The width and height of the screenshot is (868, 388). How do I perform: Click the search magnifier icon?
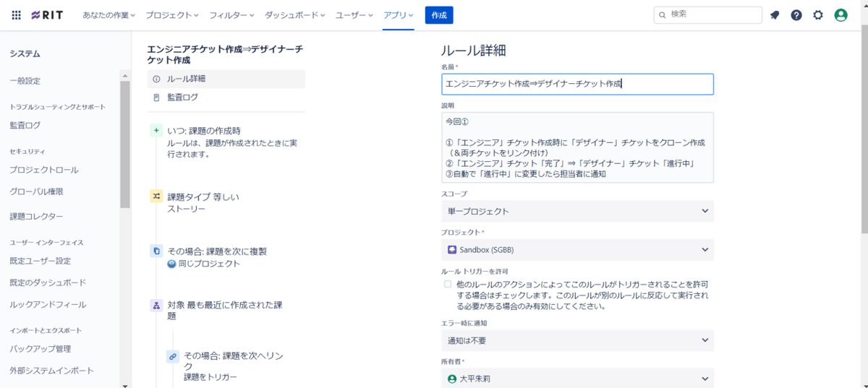tap(662, 14)
